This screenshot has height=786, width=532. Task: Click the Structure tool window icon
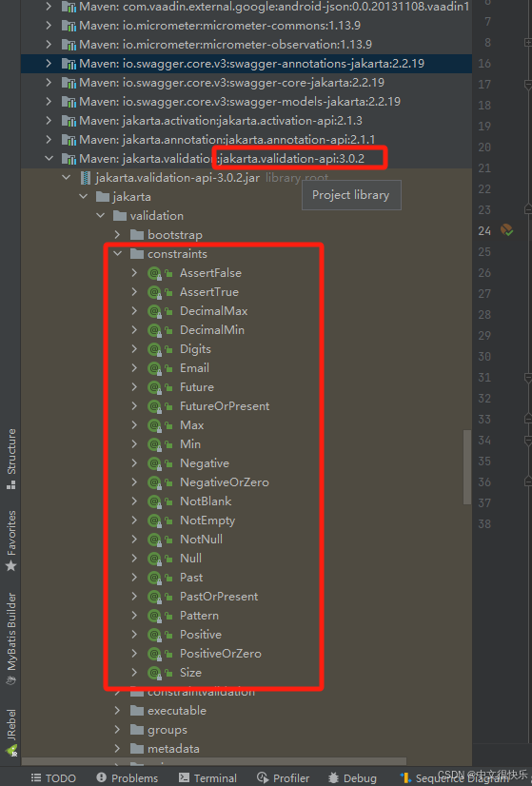pos(11,484)
